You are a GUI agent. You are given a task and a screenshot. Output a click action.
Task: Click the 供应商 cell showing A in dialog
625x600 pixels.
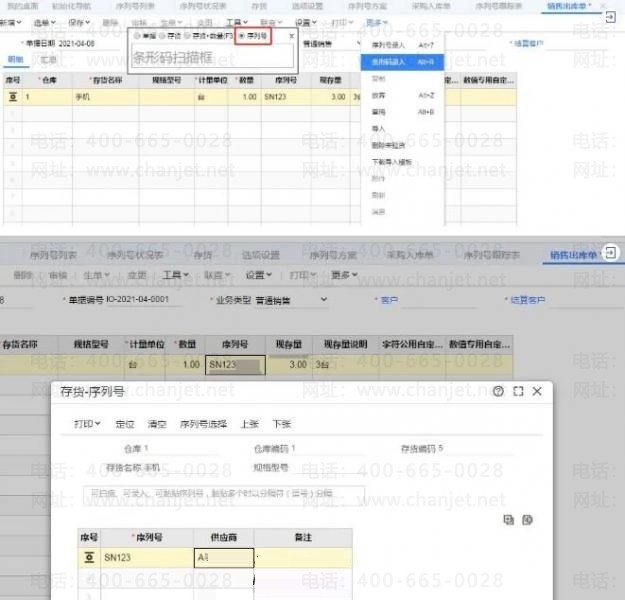coord(224,557)
